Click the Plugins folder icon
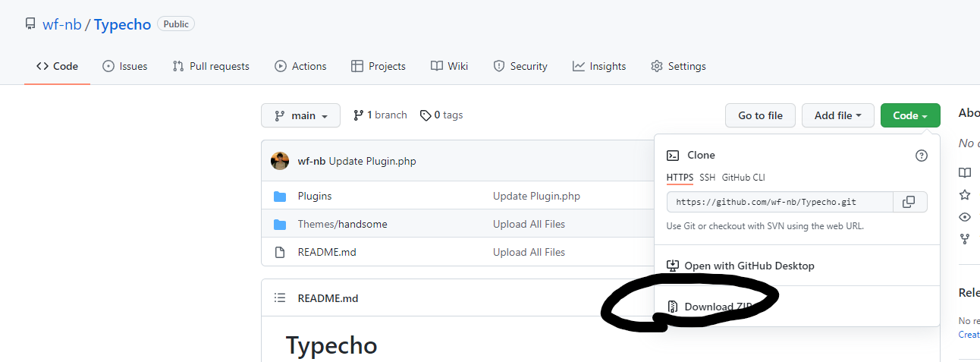This screenshot has height=362, width=980. [x=280, y=197]
